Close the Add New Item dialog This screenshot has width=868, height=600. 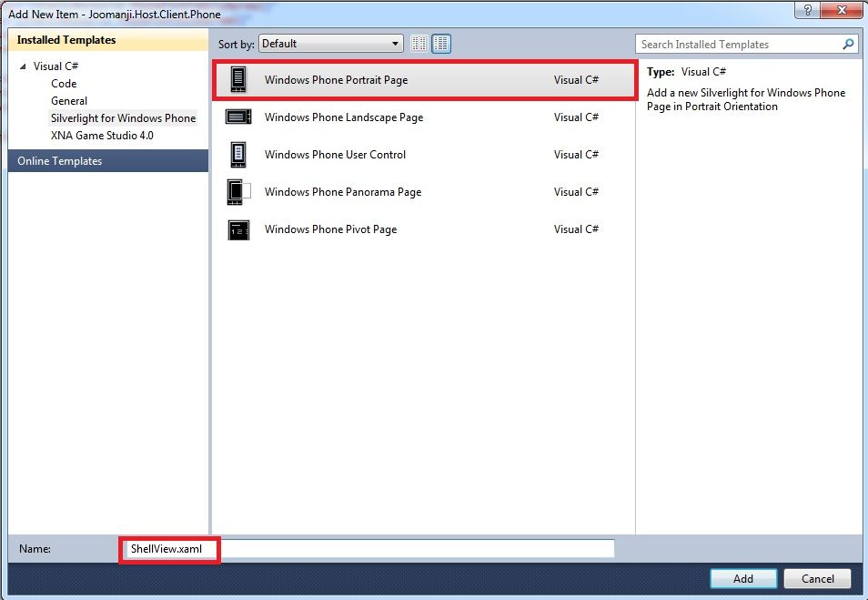pos(842,10)
